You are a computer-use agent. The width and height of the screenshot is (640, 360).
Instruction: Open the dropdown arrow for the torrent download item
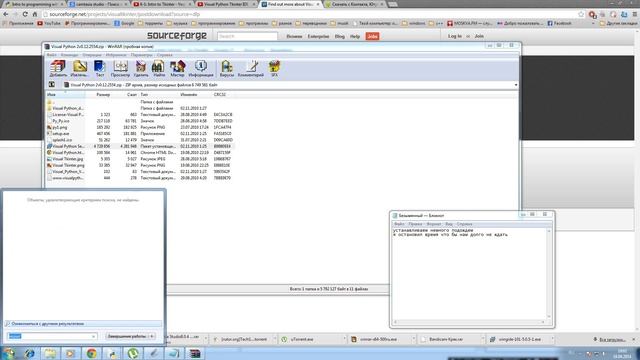[274, 339]
